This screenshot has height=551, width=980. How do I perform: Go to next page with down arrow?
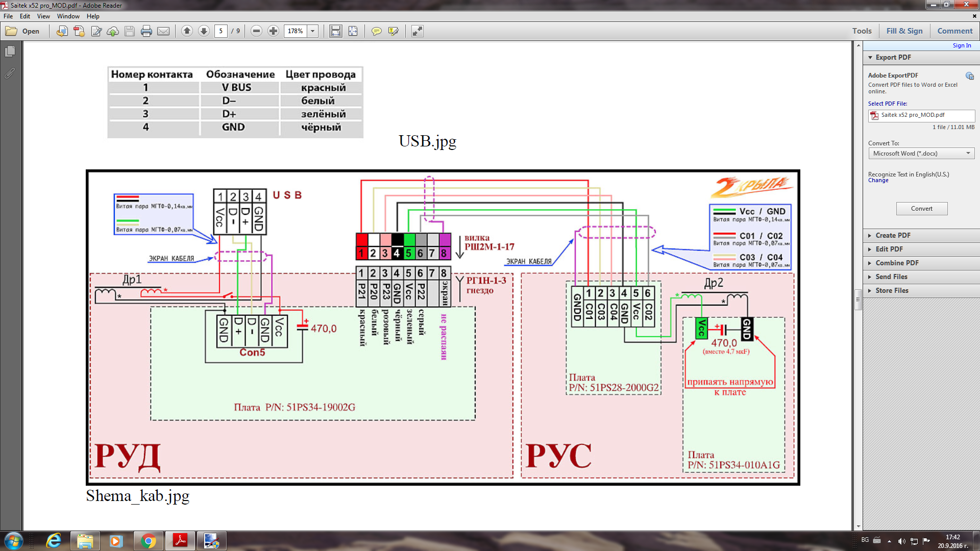point(204,31)
